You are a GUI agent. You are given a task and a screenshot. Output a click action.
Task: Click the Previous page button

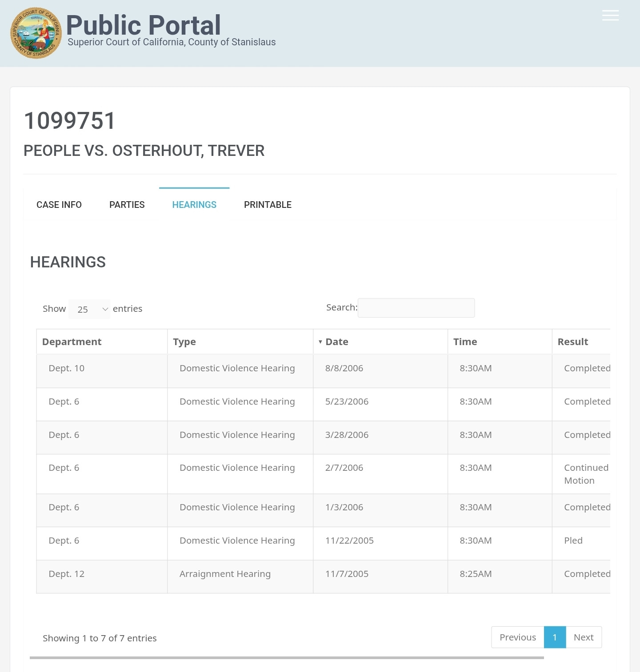pyautogui.click(x=518, y=637)
